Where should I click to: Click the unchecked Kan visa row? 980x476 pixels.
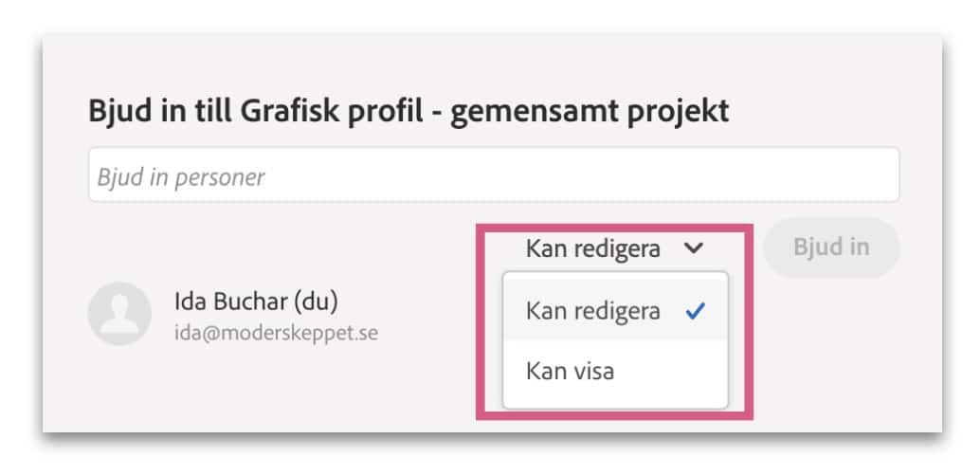pos(615,372)
